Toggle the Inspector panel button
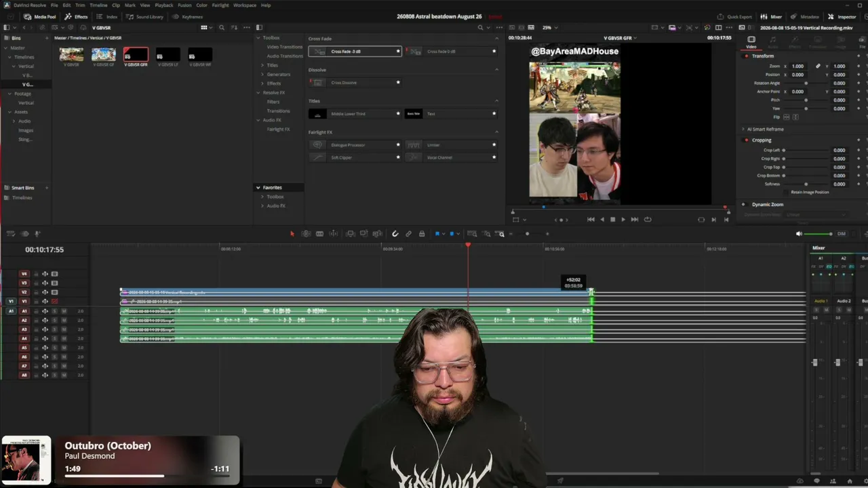The width and height of the screenshot is (868, 488). 842,16
